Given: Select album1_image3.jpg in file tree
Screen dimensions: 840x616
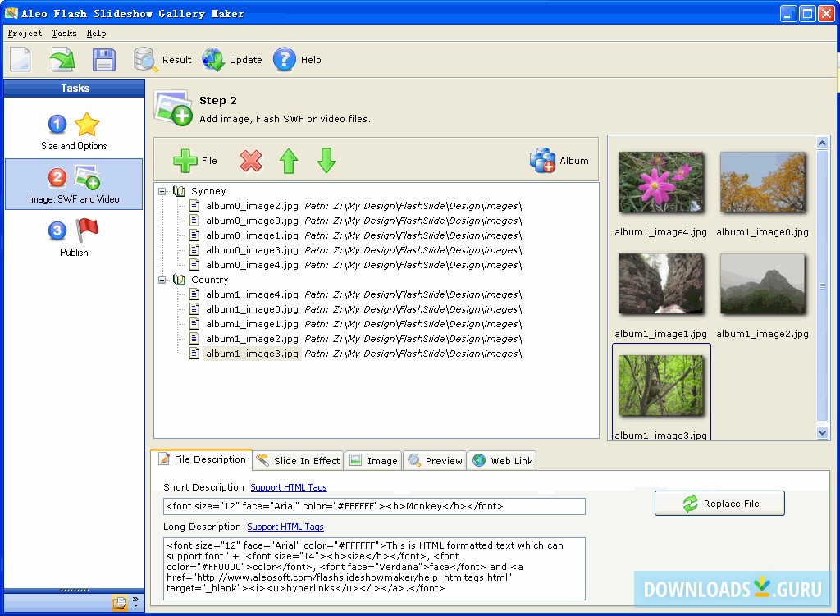Looking at the screenshot, I should point(252,354).
